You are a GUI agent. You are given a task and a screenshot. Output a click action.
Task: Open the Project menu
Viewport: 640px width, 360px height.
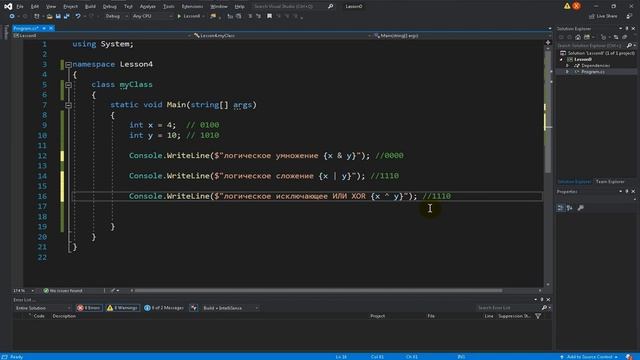(70, 7)
